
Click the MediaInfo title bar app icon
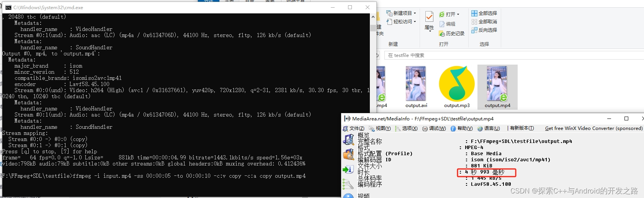tap(347, 118)
